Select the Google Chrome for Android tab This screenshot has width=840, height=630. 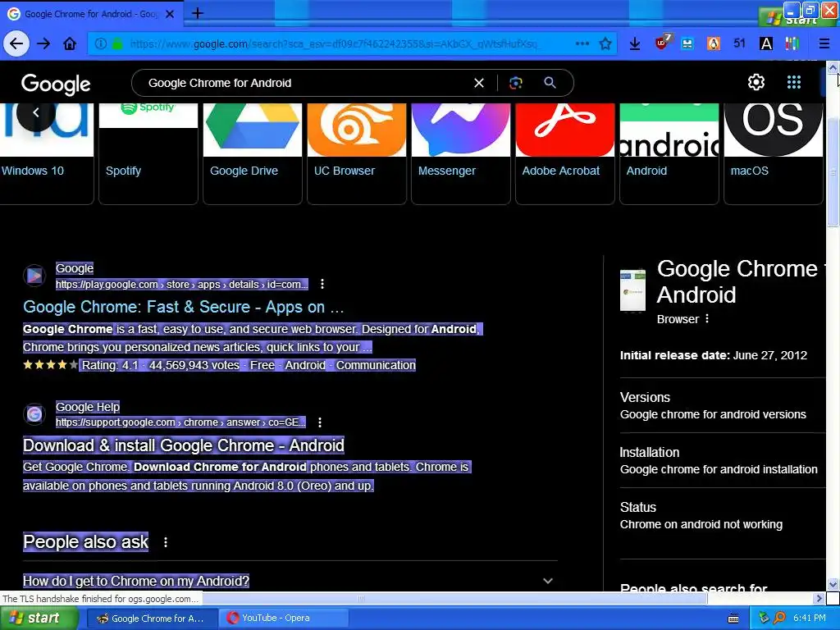point(91,14)
